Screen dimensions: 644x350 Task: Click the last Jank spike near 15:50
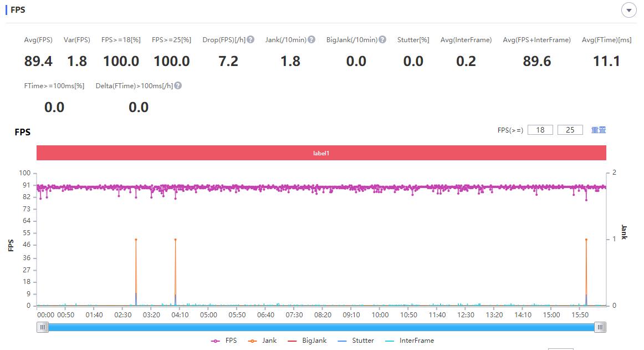[586, 240]
